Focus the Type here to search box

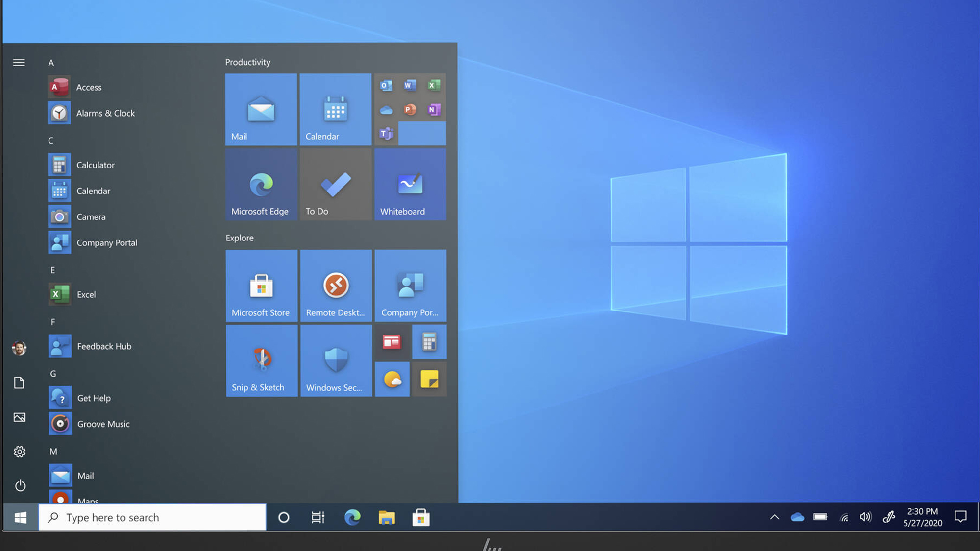click(152, 517)
